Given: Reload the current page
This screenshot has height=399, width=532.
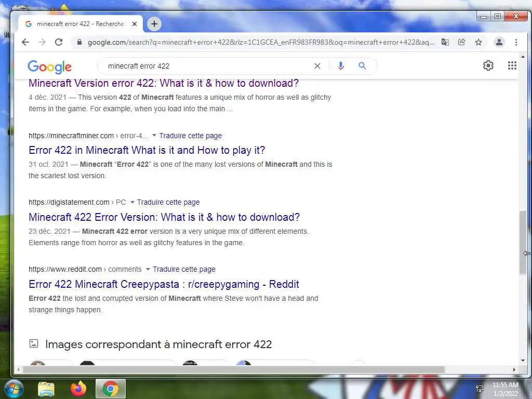Looking at the screenshot, I should click(59, 42).
